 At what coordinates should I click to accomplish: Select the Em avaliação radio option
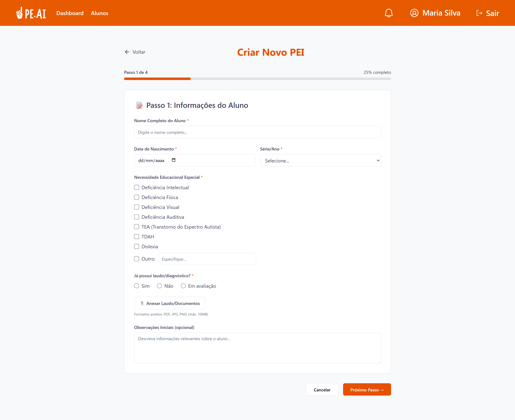(x=183, y=286)
